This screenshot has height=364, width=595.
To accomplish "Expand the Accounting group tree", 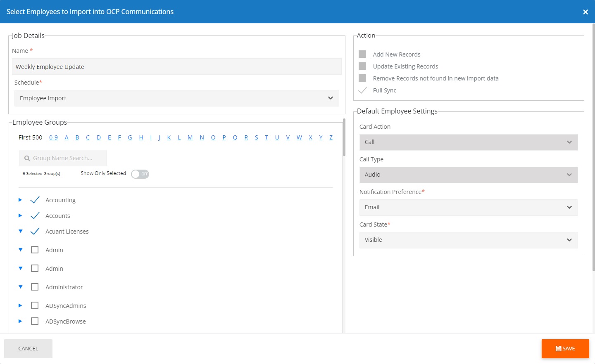I will [x=20, y=200].
